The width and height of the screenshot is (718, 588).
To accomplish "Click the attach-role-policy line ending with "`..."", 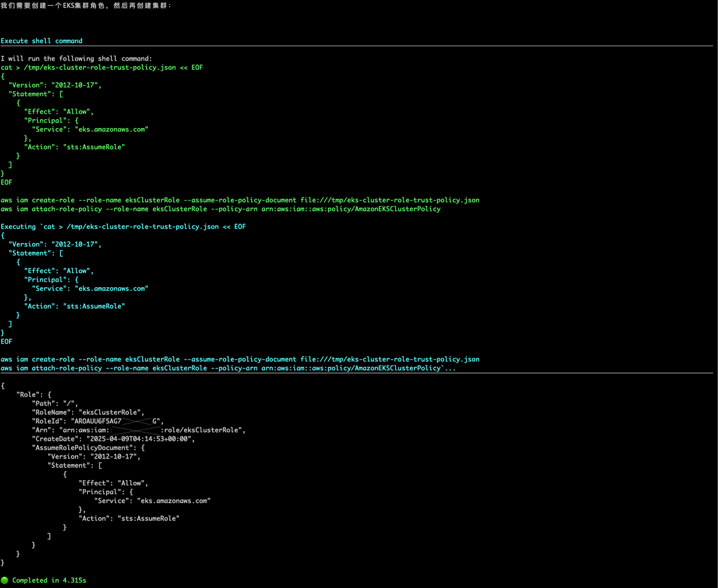I will [x=228, y=368].
